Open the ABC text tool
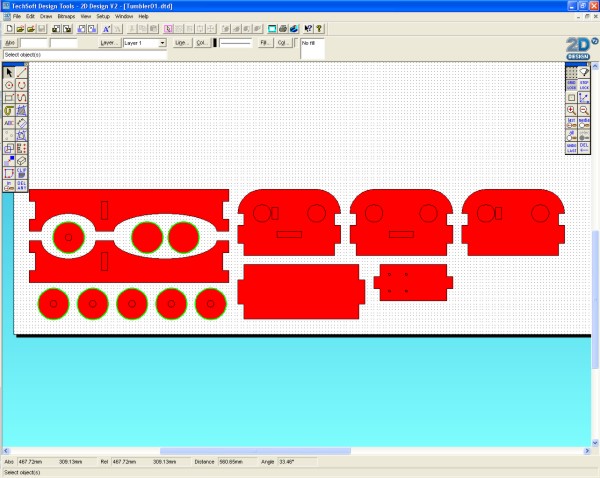This screenshot has width=600, height=478. (9, 123)
